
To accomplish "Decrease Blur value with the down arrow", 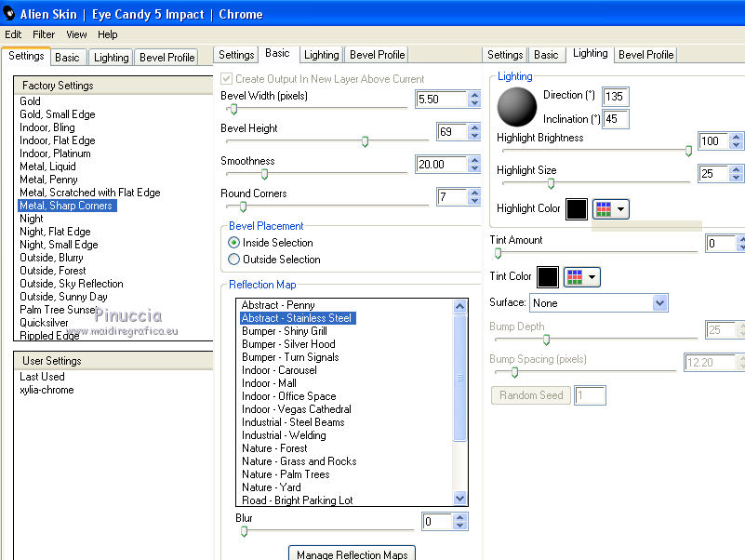I will point(460,527).
